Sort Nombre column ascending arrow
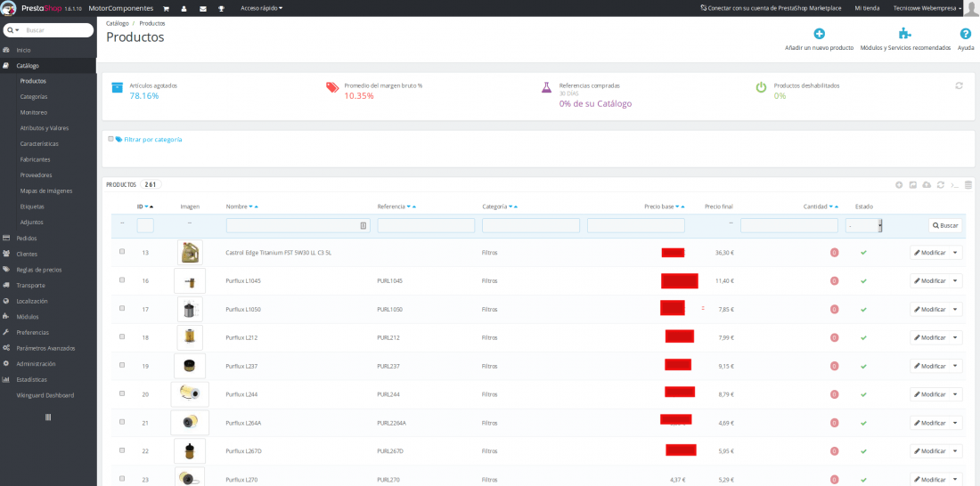980x486 pixels. 257,207
